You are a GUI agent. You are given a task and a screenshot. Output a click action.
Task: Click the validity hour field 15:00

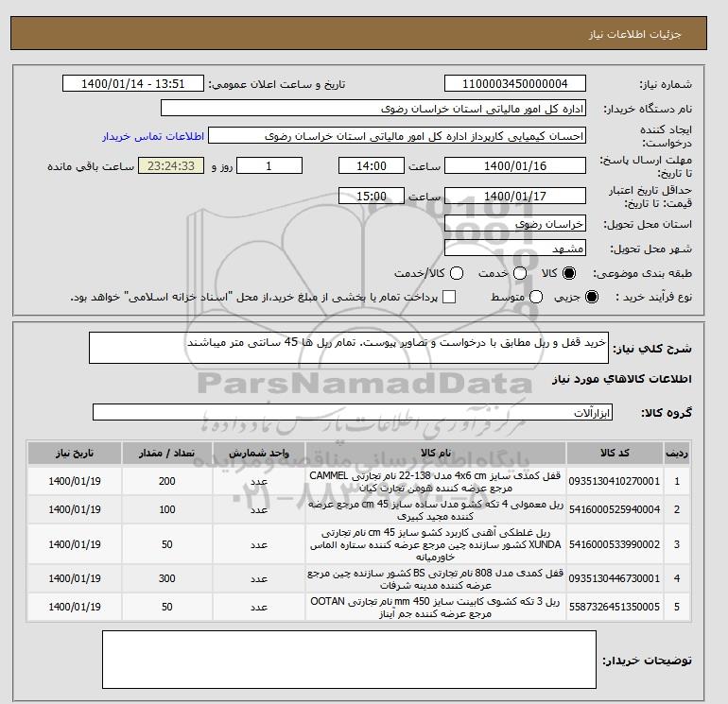coord(372,196)
